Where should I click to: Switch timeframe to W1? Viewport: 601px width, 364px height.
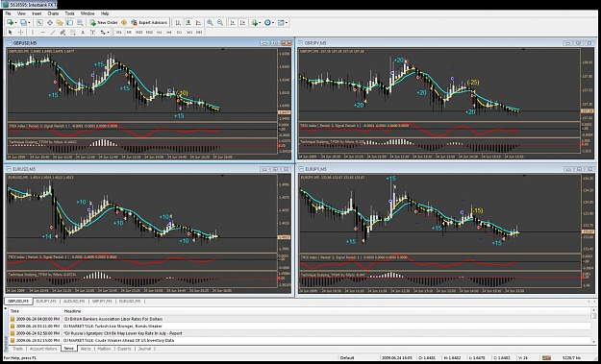point(189,33)
